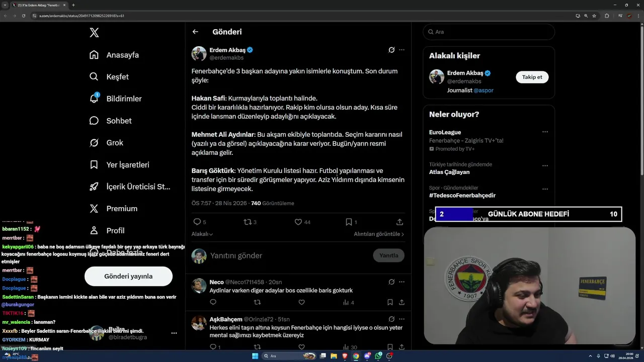Open Premium from the sidebar

tap(114, 209)
